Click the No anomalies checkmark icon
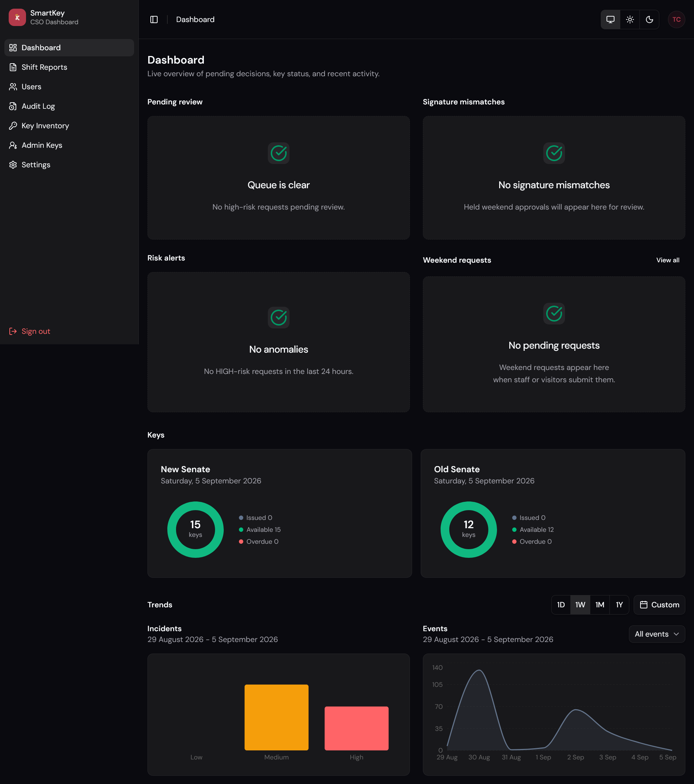The image size is (694, 784). click(279, 318)
